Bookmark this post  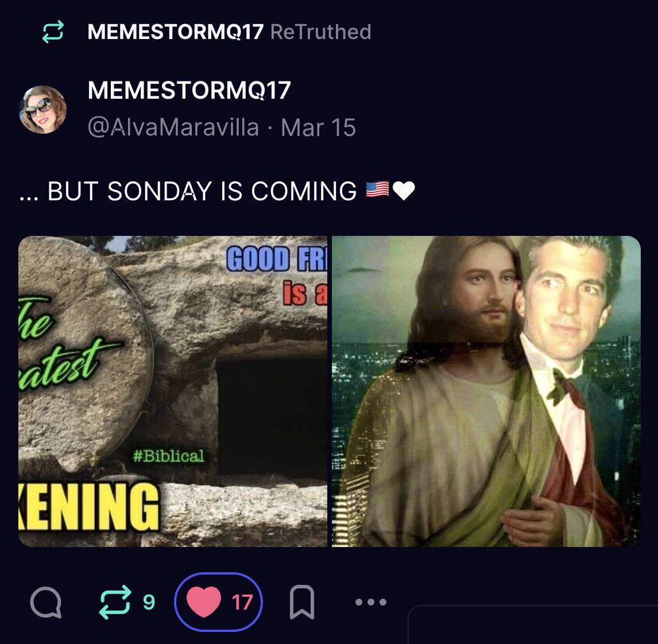pyautogui.click(x=301, y=602)
